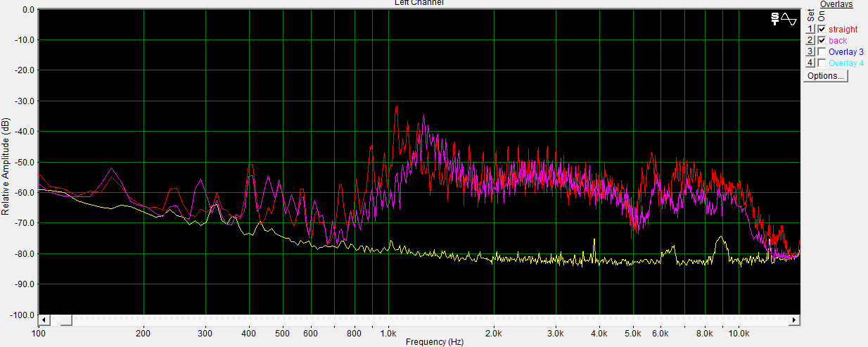Click the 'Relative Amplitude (dB)' axis label
The image size is (868, 347).
(x=5, y=166)
